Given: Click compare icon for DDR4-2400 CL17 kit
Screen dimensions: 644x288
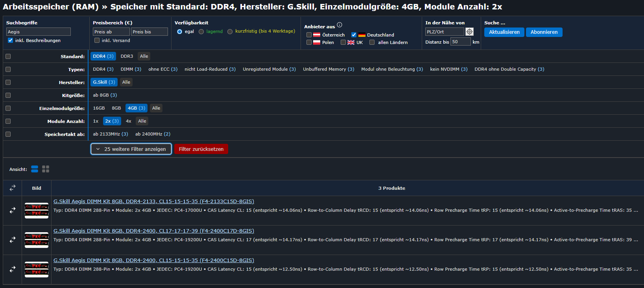Looking at the screenshot, I should point(13,240).
